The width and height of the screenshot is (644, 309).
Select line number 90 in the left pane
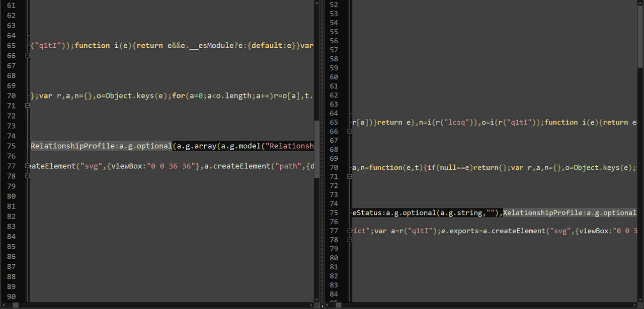click(11, 296)
